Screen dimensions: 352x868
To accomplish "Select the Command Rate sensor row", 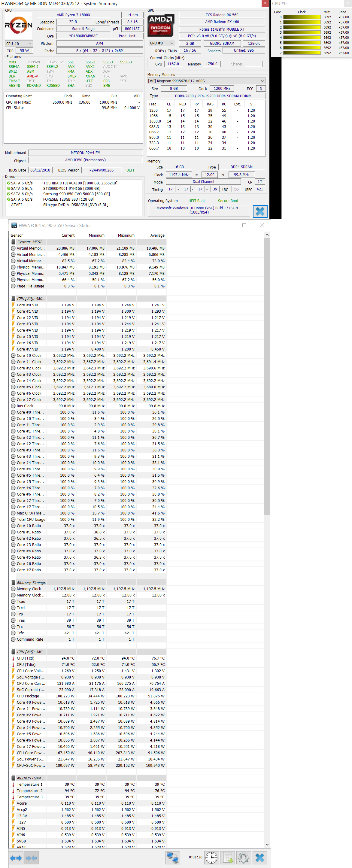I will pos(88,639).
